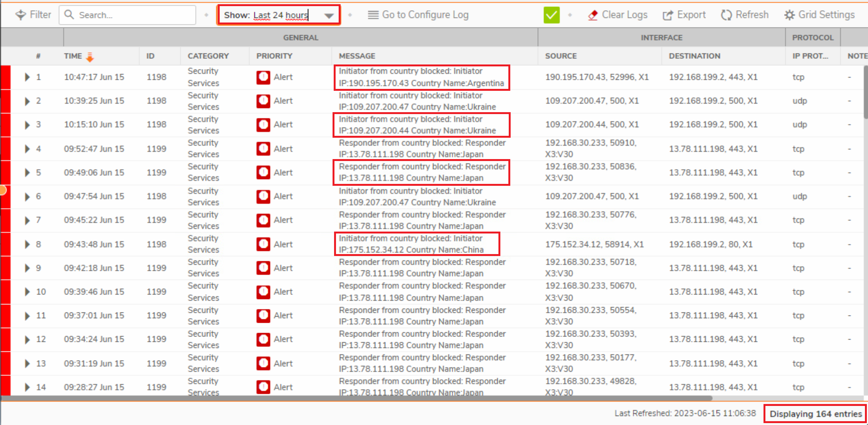Click the Clear Logs button label

point(624,15)
